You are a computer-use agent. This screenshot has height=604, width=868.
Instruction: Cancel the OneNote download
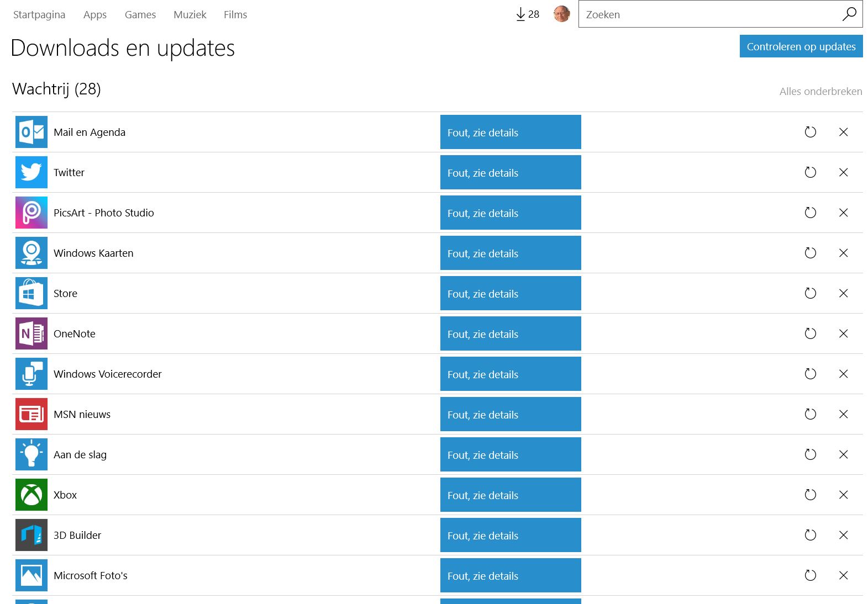[x=844, y=333]
